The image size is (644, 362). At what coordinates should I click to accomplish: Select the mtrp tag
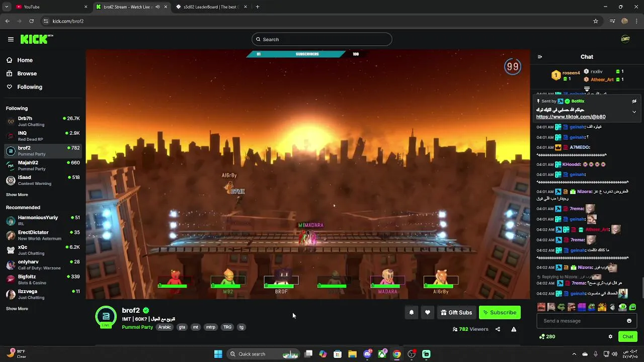(211, 327)
